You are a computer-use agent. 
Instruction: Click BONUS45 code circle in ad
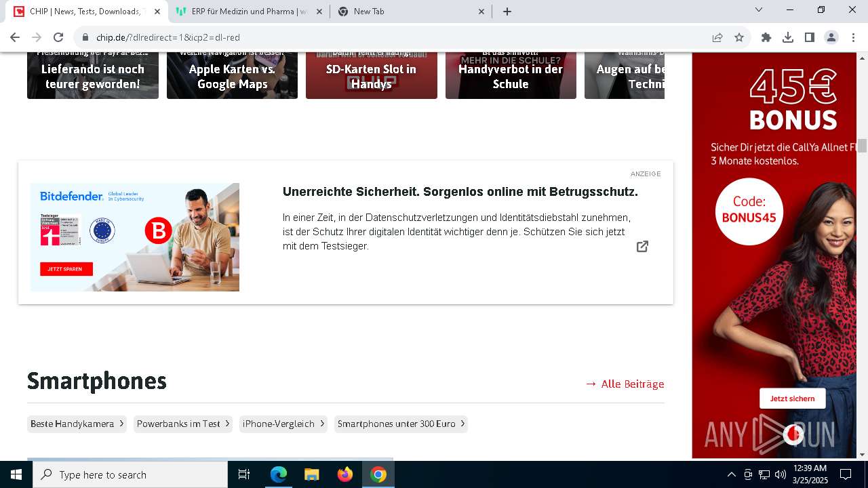(x=749, y=211)
